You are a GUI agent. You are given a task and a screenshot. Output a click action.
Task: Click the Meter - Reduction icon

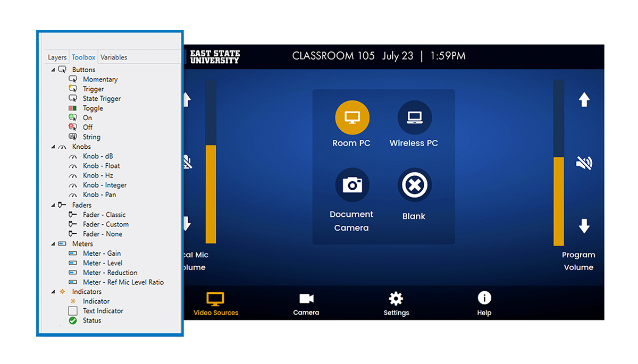(73, 273)
